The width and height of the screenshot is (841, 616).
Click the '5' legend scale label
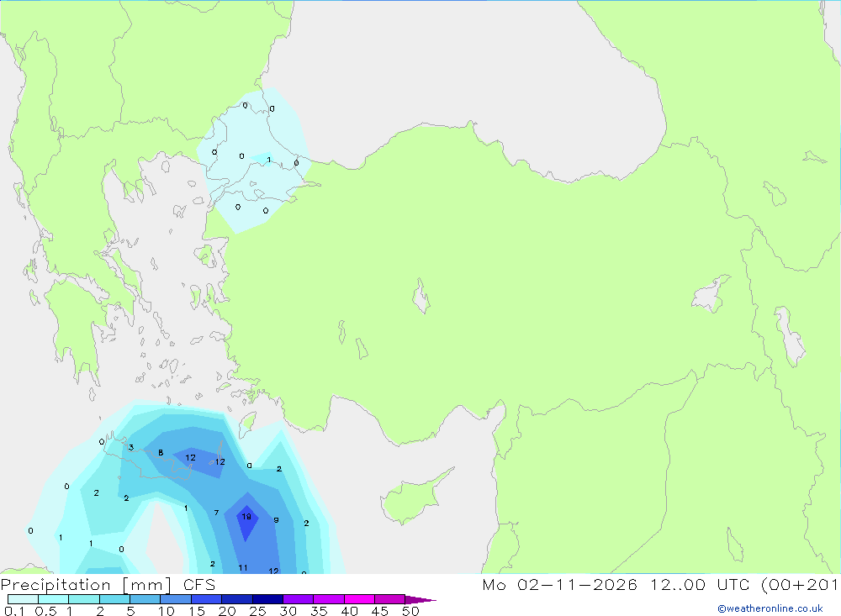(130, 611)
